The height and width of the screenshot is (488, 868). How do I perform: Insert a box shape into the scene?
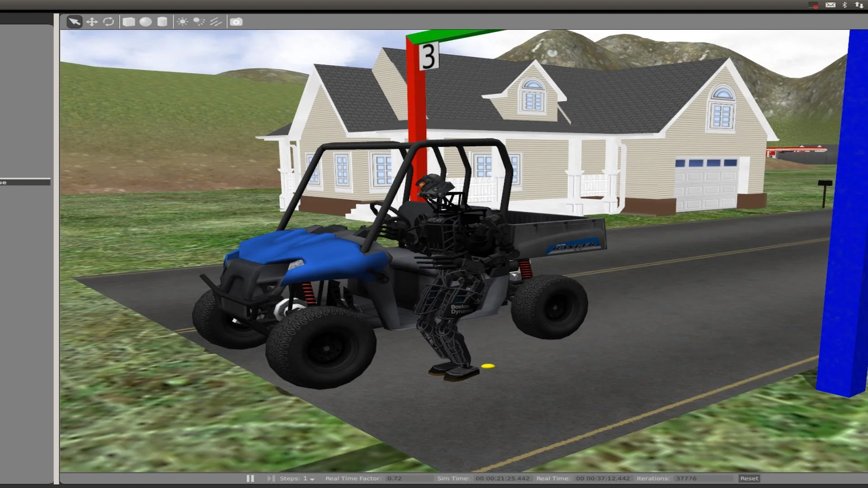129,21
